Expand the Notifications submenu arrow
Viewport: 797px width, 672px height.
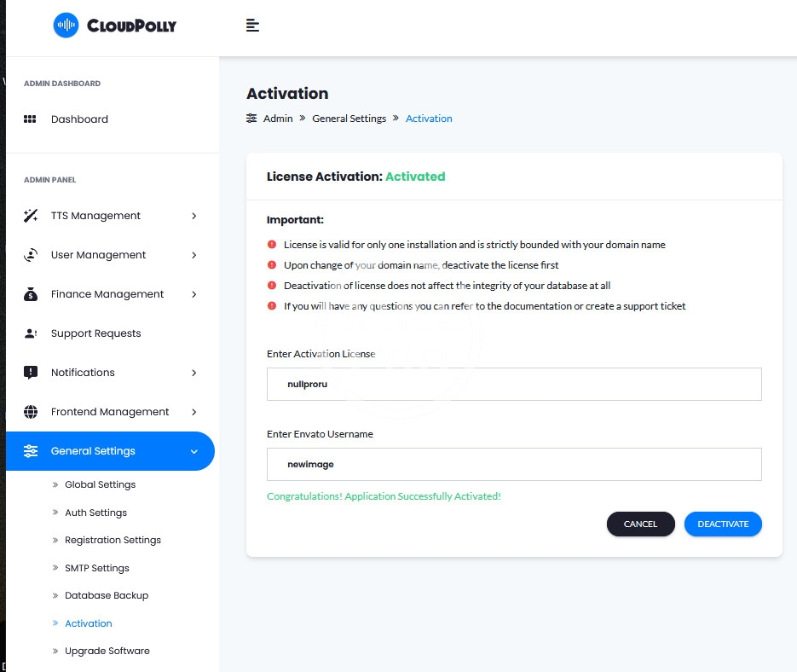[194, 373]
